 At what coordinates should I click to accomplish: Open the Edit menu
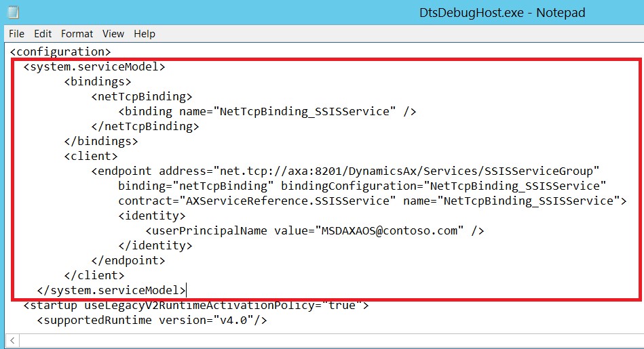(x=43, y=34)
